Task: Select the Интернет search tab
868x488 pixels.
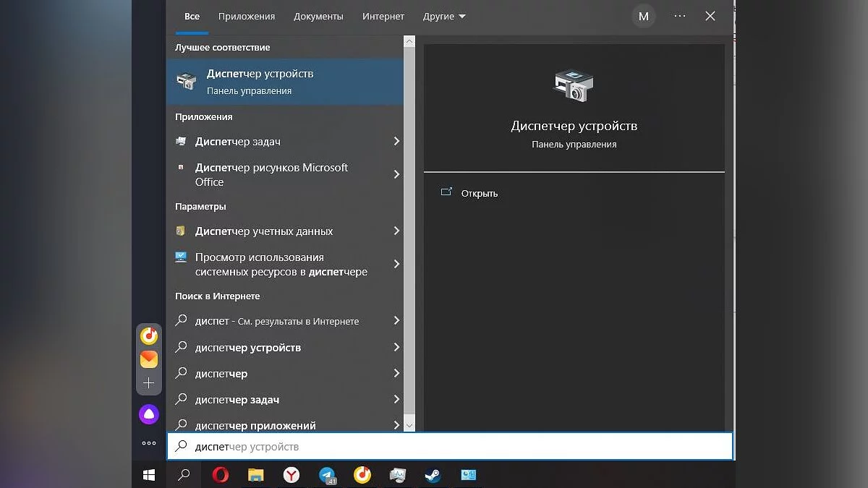Action: (x=383, y=16)
